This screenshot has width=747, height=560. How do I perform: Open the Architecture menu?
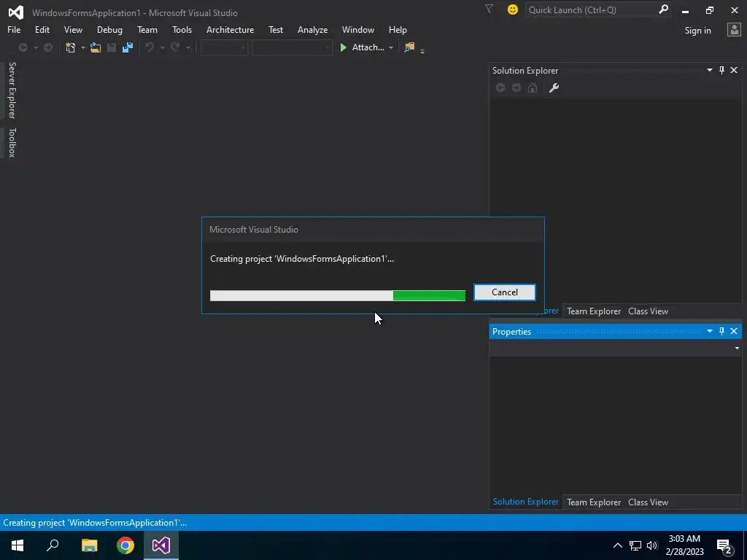point(230,29)
